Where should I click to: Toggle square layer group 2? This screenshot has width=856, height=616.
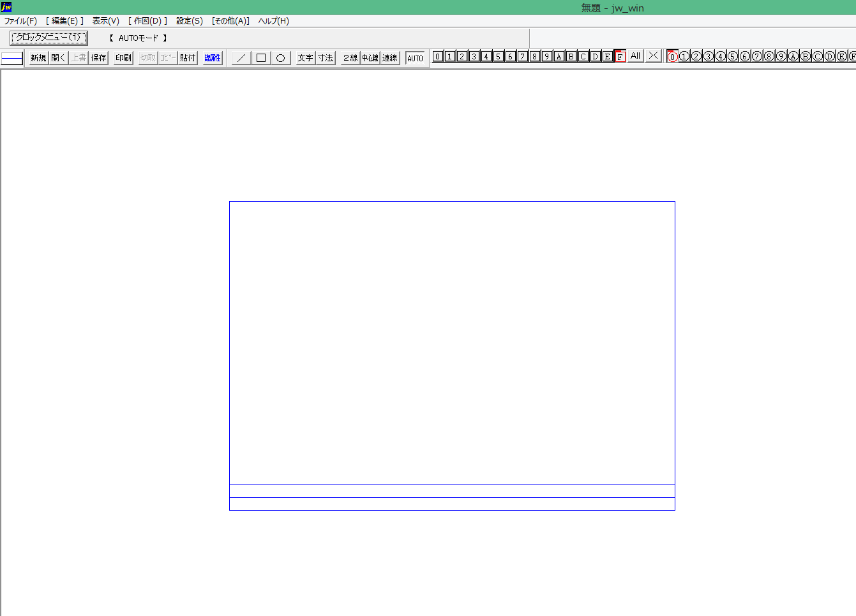coord(462,56)
